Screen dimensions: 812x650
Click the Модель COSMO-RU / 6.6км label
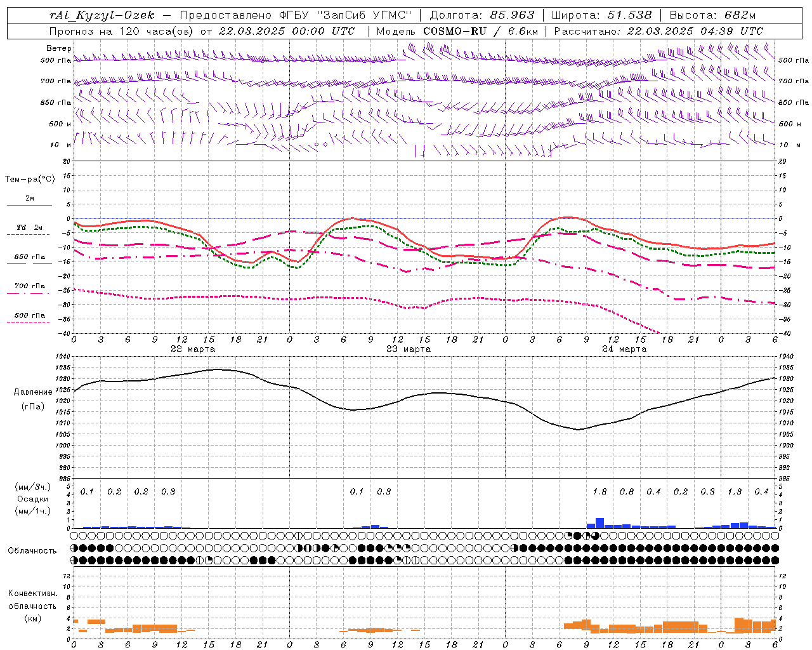457,31
